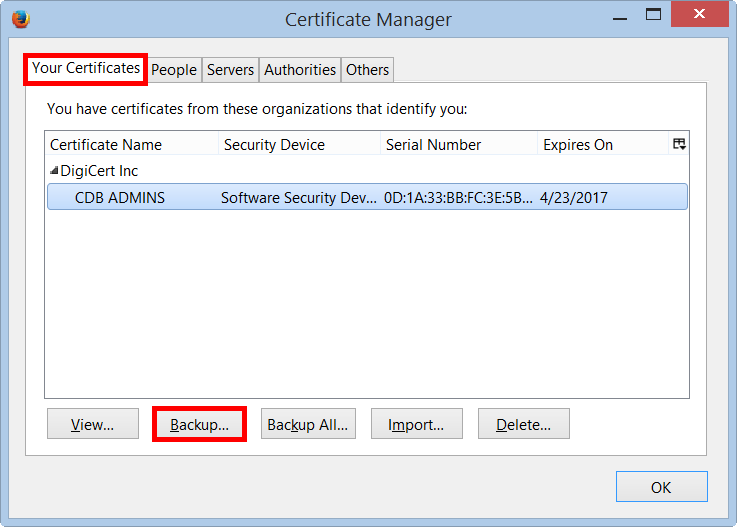The image size is (737, 527).
Task: Open the Import... dialog button
Action: point(415,424)
